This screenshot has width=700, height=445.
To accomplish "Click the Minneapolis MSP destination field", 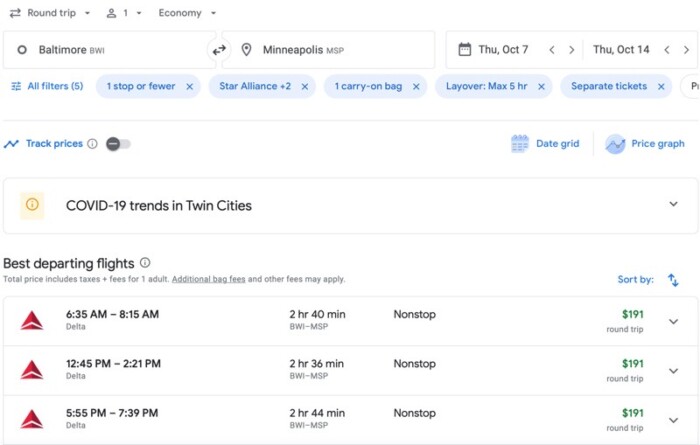I will 328,50.
